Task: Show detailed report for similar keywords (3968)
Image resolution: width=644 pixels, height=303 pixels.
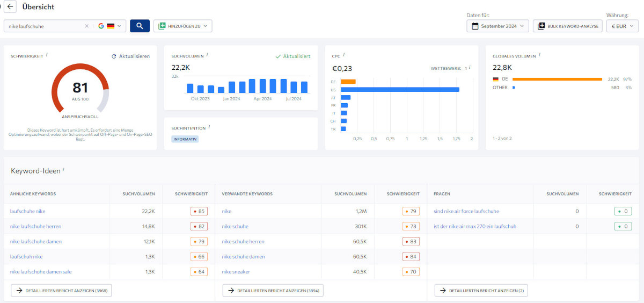Action: pyautogui.click(x=61, y=290)
